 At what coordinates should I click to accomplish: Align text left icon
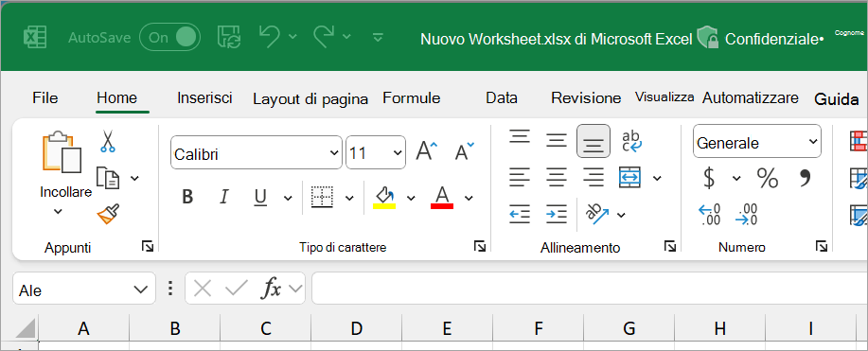pyautogui.click(x=520, y=177)
